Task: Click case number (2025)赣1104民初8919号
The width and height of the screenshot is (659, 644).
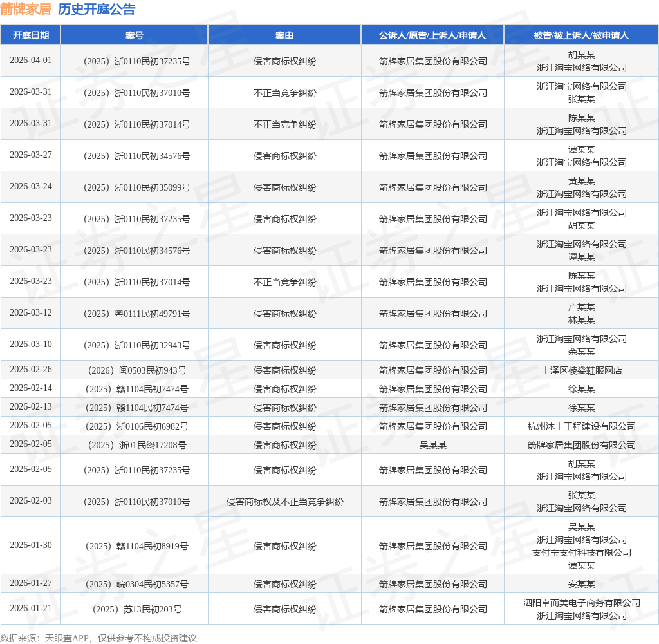Action: point(137,546)
